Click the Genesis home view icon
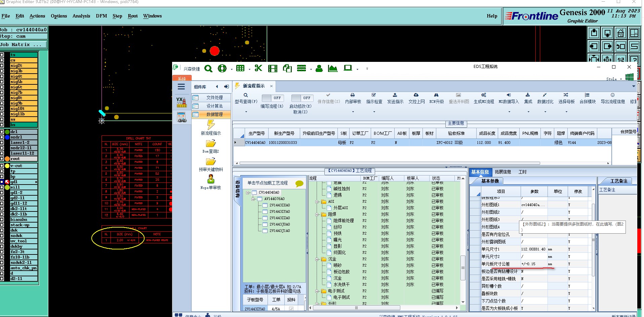The height and width of the screenshot is (317, 644). pyautogui.click(x=620, y=33)
